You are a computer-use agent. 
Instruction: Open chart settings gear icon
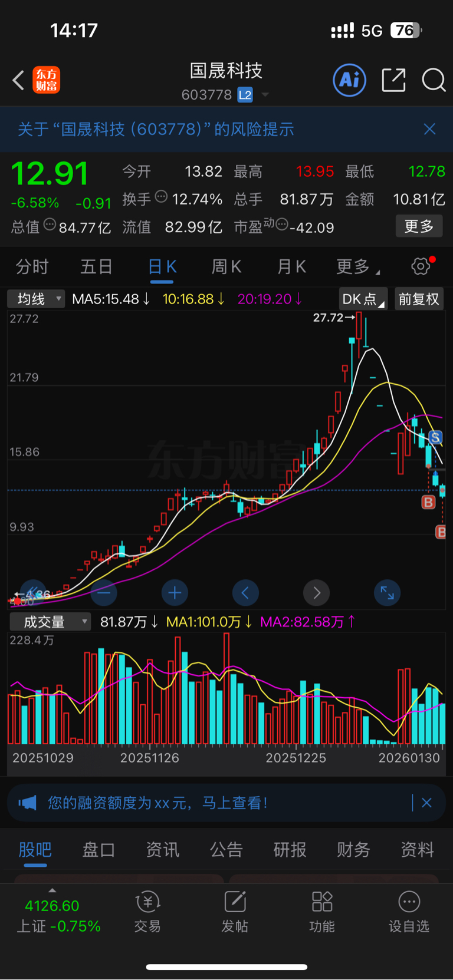421,266
